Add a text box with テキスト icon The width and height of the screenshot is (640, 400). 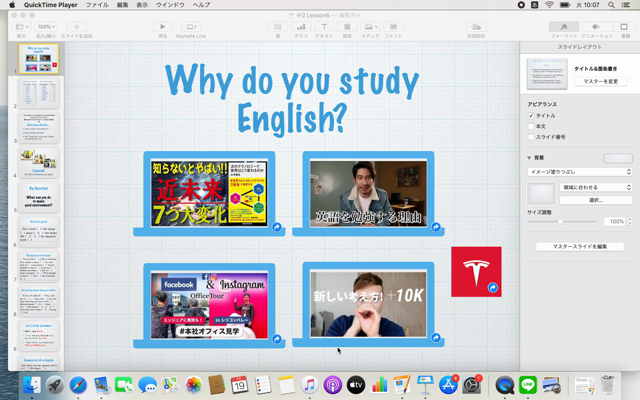pos(324,27)
